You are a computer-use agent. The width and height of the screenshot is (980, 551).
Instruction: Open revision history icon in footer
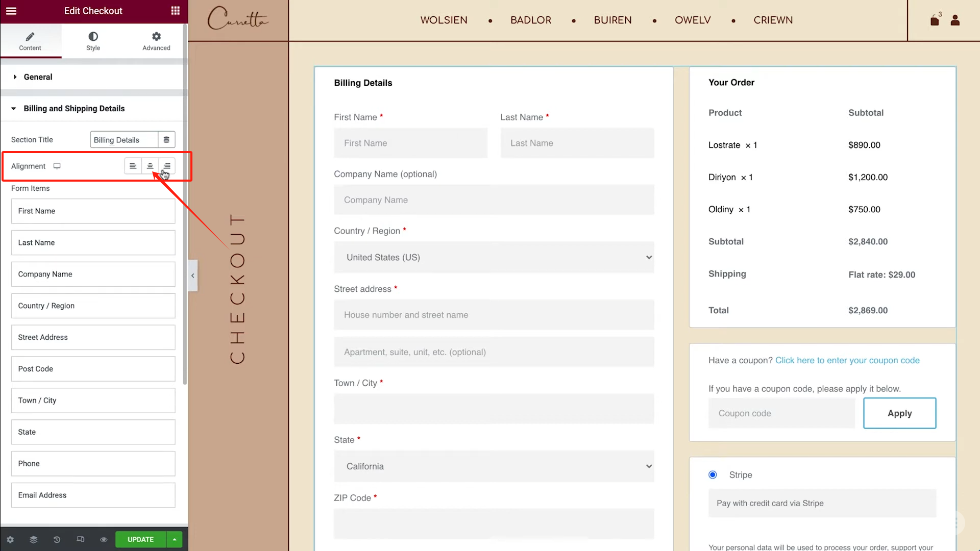57,539
